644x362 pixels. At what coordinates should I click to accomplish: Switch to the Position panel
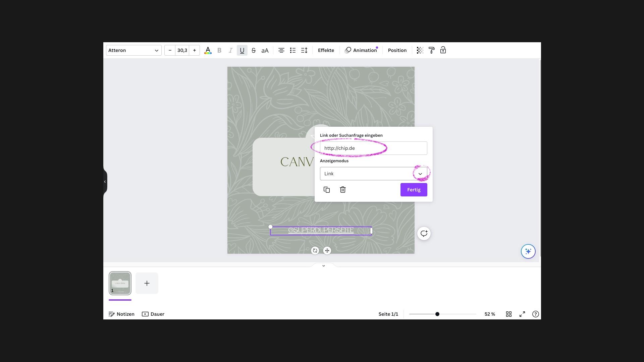[397, 50]
